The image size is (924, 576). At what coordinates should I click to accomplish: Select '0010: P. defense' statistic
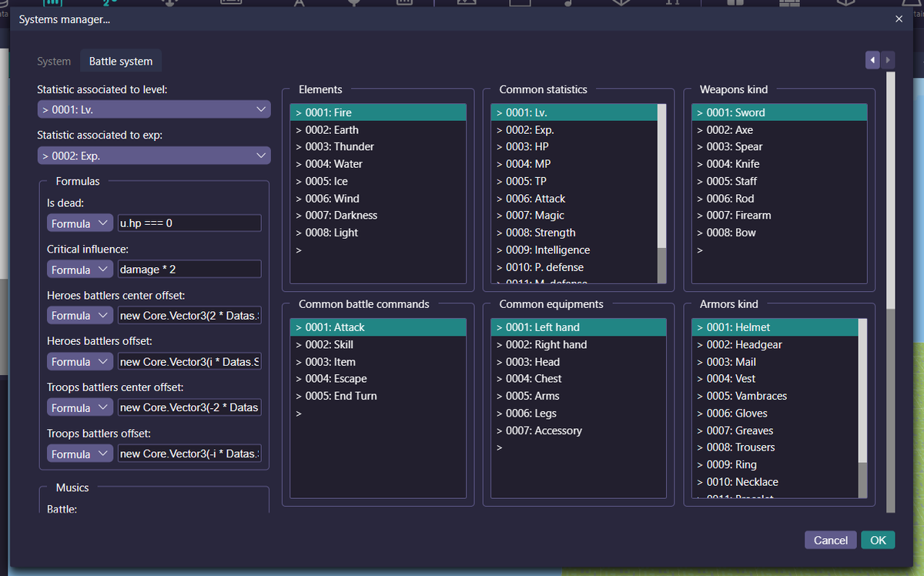(574, 267)
